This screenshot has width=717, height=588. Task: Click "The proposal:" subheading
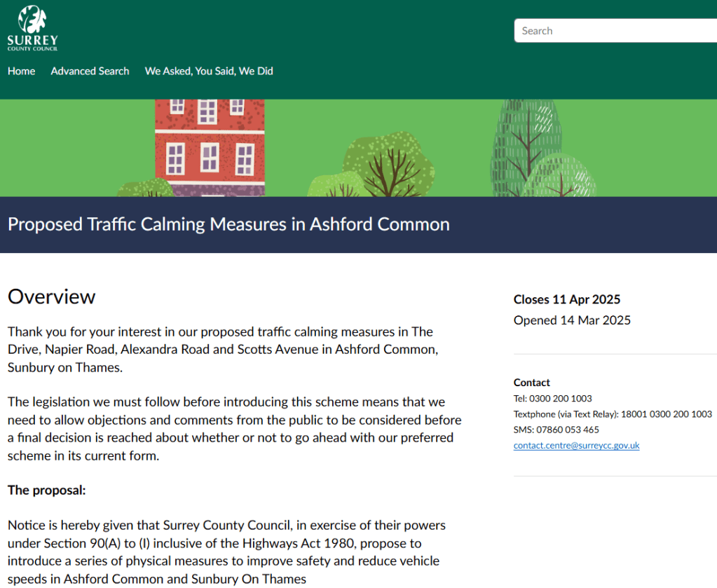46,490
